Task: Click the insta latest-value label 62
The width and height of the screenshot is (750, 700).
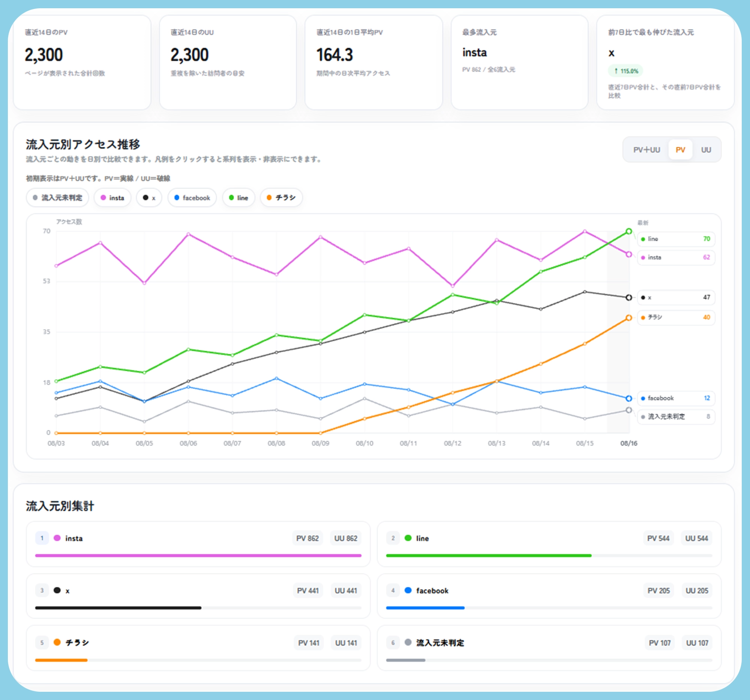Action: click(x=676, y=257)
